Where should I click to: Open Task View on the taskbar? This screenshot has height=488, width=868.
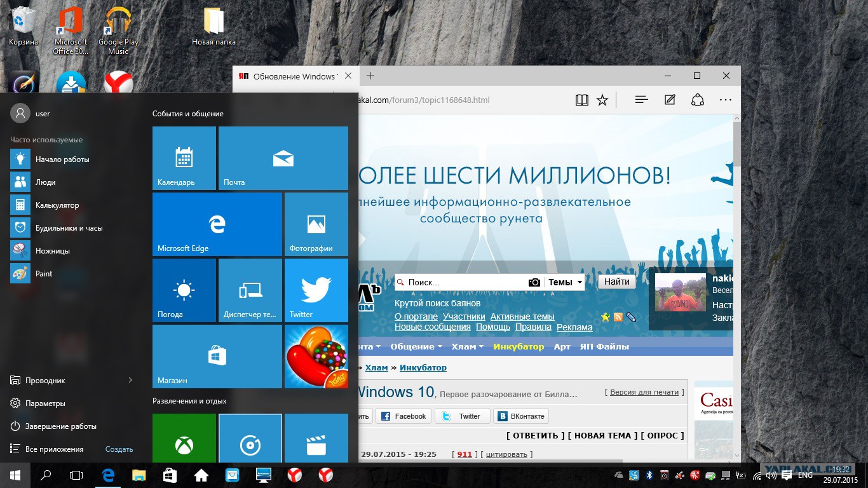click(x=76, y=475)
